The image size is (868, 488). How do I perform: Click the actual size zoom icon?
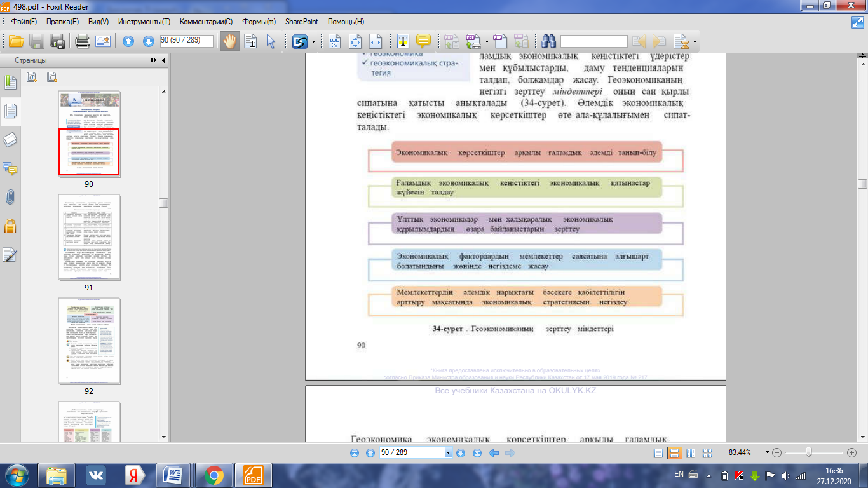coord(334,41)
